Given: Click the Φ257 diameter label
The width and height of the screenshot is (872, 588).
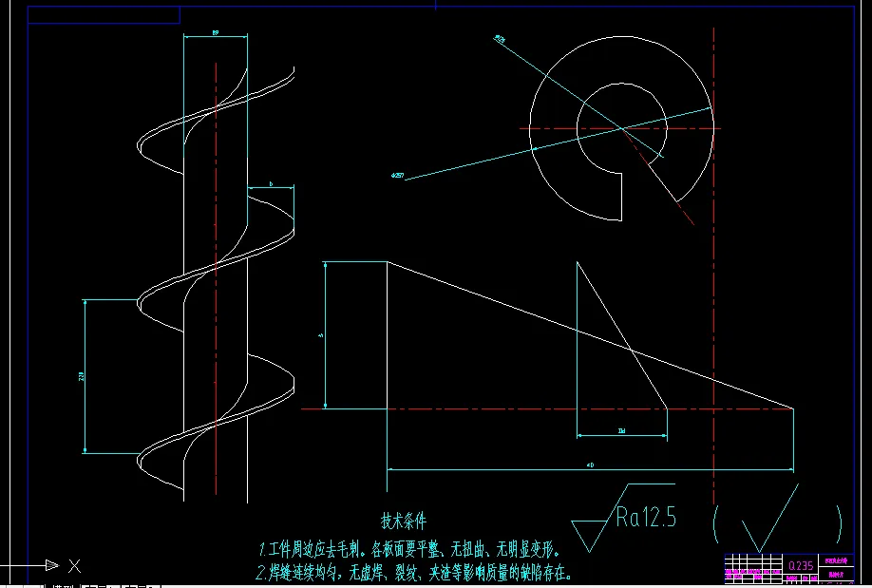Looking at the screenshot, I should (397, 176).
